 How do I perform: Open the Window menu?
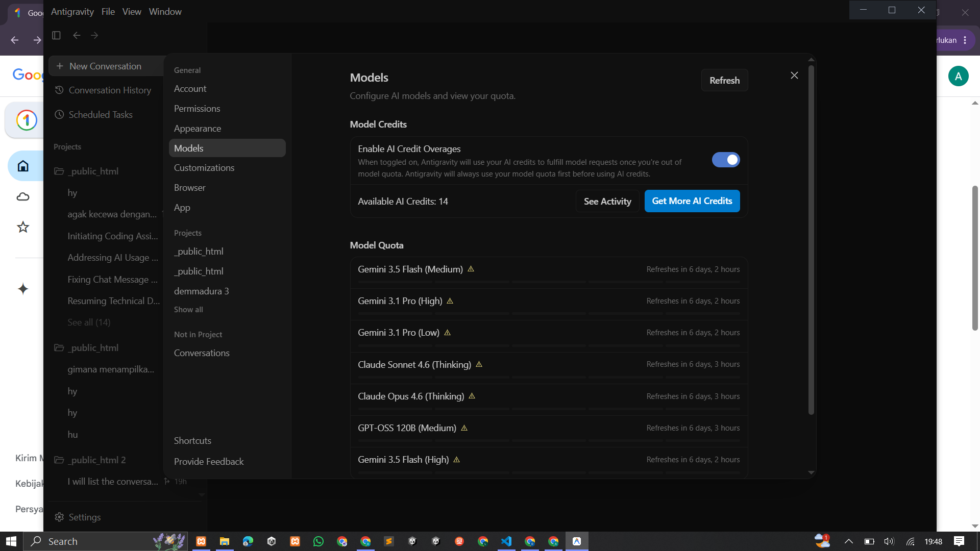pos(165,12)
